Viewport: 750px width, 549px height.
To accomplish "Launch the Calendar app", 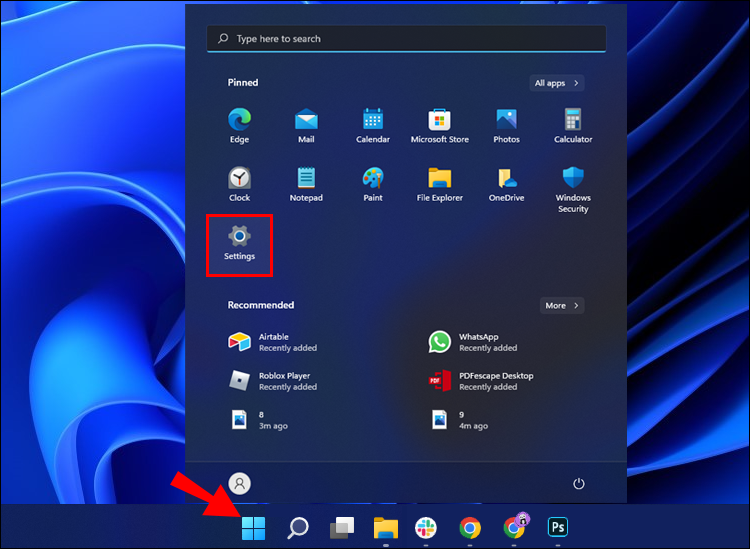I will (373, 126).
